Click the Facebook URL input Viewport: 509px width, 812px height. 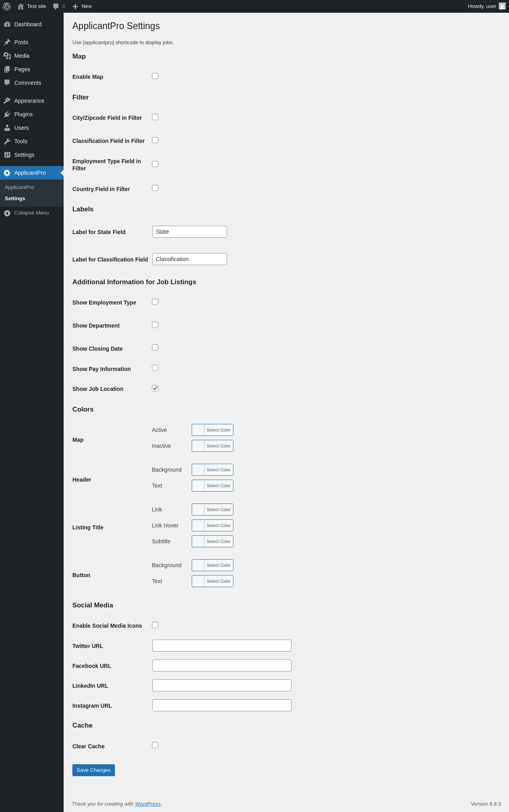[222, 666]
